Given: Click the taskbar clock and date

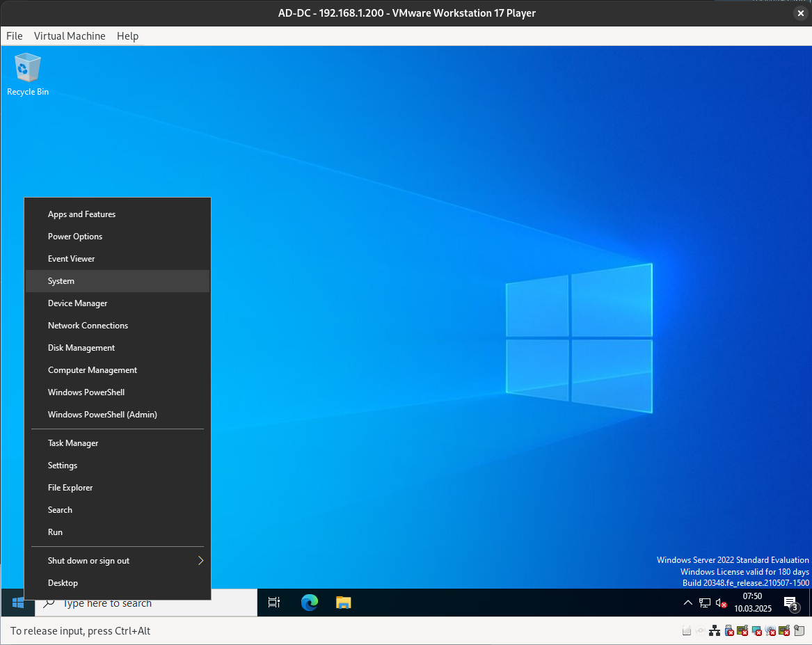Looking at the screenshot, I should 752,603.
